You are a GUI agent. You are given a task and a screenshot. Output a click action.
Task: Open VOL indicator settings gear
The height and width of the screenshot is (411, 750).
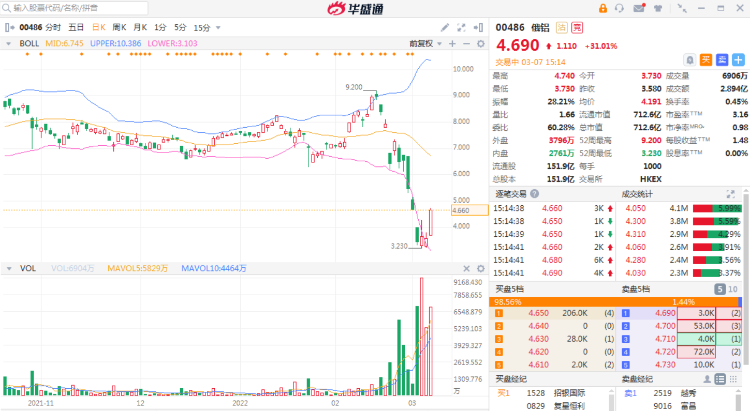[481, 268]
